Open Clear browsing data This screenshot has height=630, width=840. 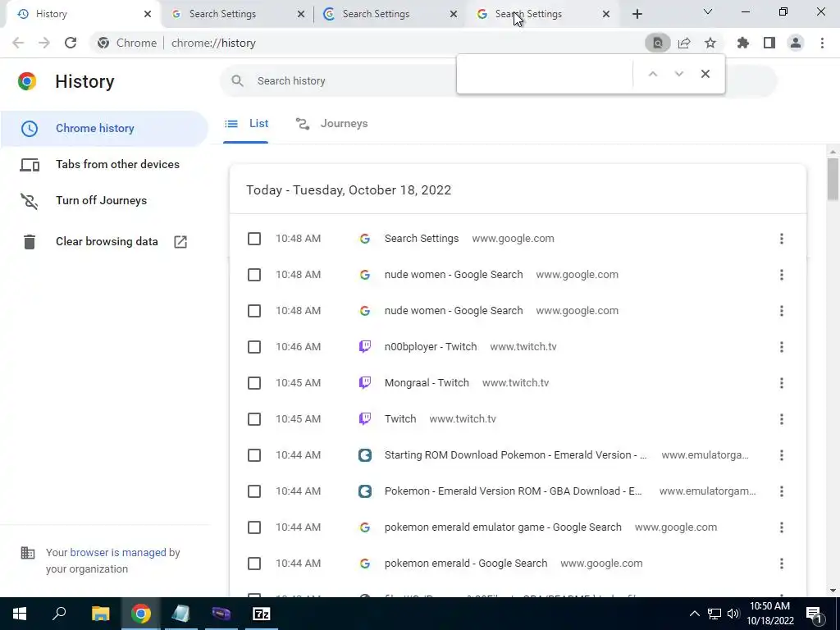(x=104, y=242)
